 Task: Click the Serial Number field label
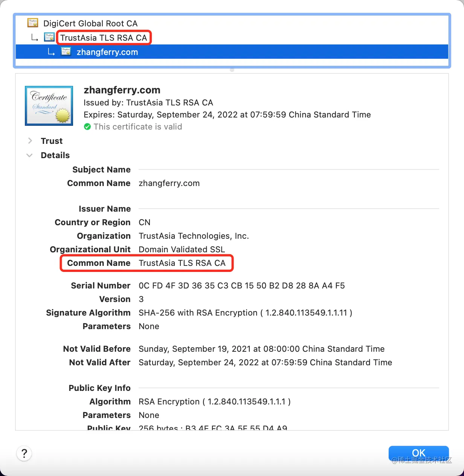click(101, 285)
